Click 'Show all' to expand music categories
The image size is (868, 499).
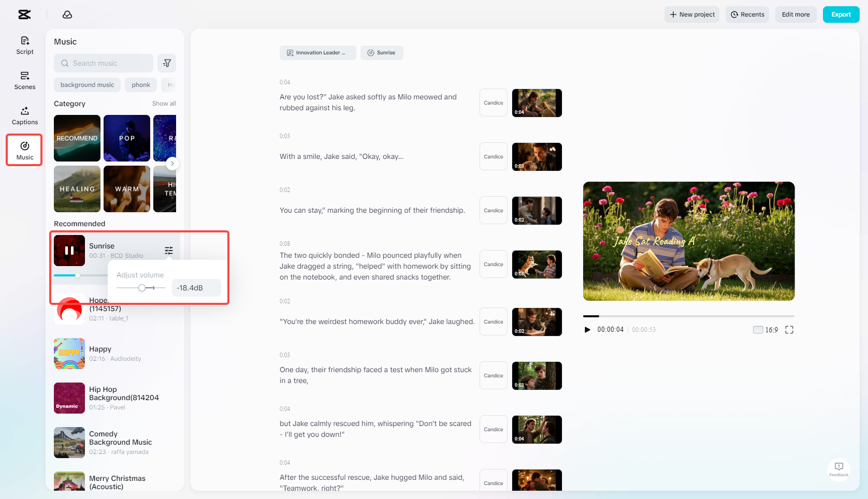[164, 103]
